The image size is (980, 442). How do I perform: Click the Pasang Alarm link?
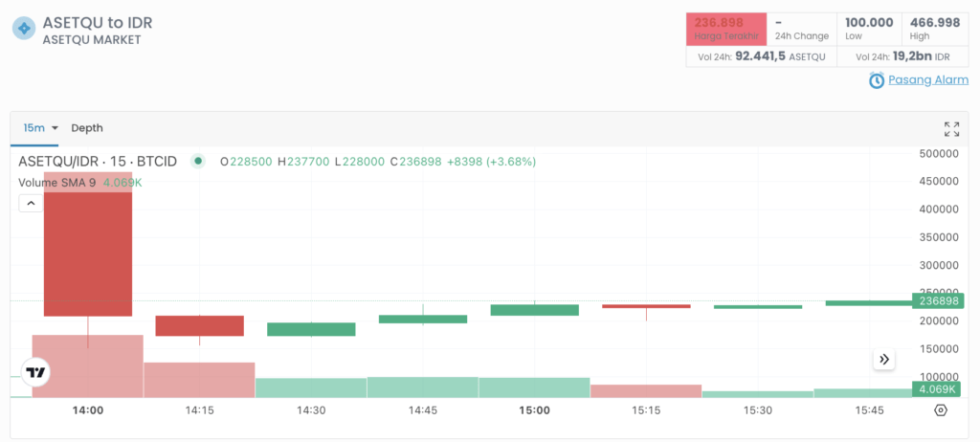pyautogui.click(x=928, y=80)
